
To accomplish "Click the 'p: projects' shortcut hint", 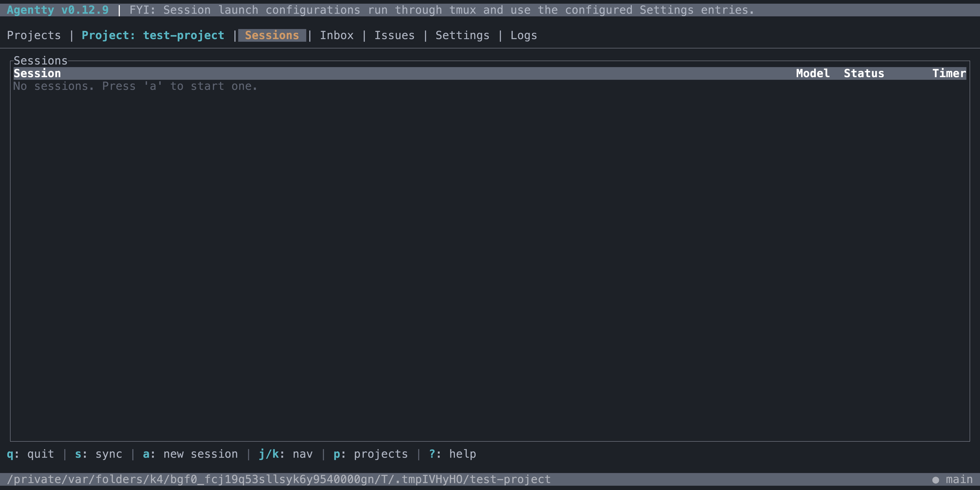I will tap(371, 454).
